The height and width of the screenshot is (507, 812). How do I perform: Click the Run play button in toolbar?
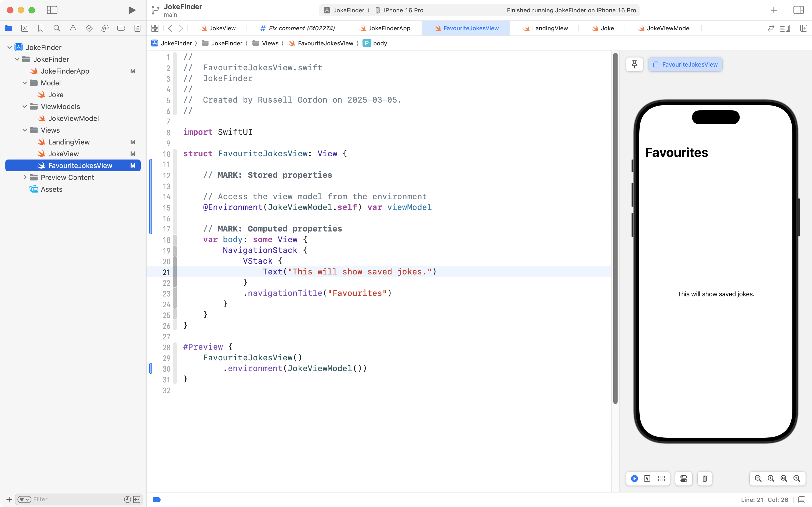pos(132,10)
